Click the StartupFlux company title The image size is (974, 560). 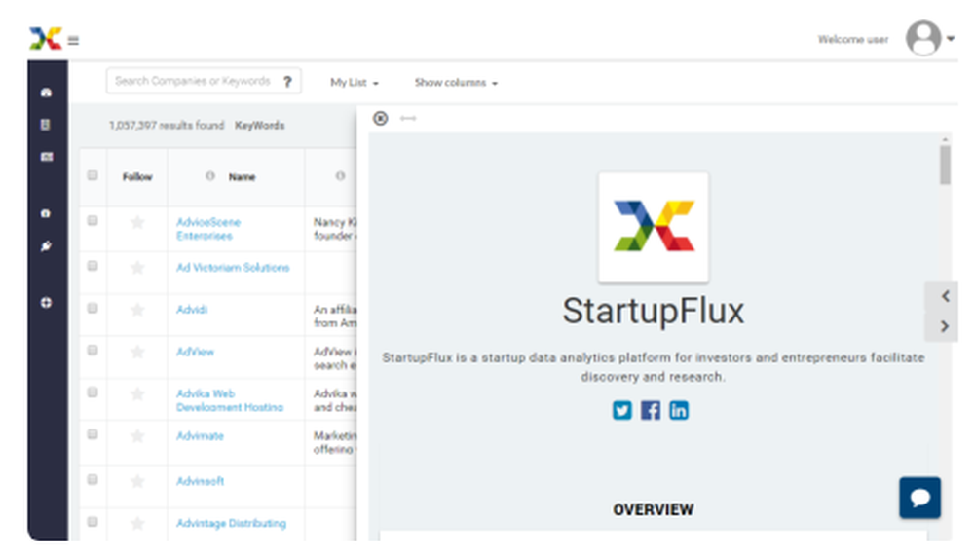click(x=653, y=311)
